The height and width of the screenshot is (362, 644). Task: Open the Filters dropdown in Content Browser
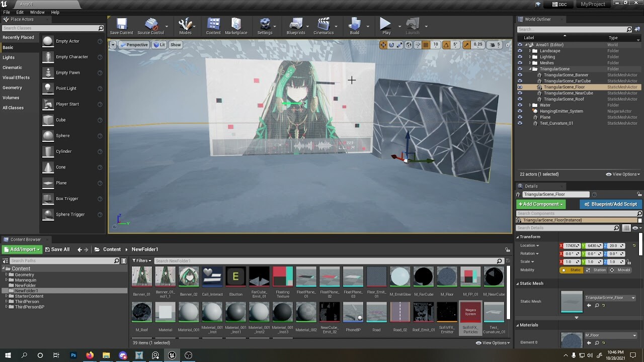point(141,260)
